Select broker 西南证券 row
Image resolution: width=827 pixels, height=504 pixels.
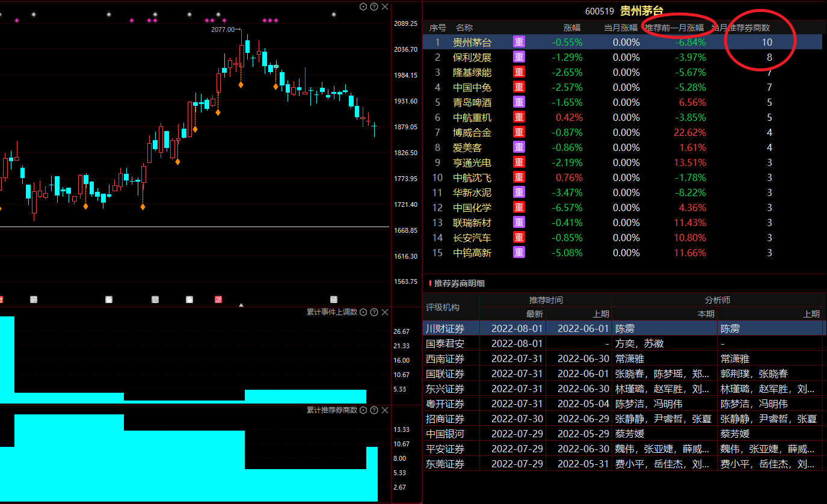tap(624, 358)
